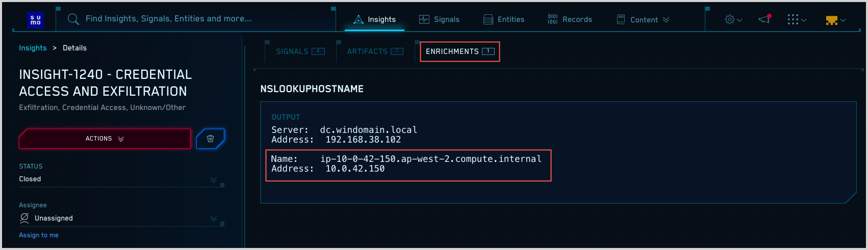Click the search magnifier icon
The image size is (868, 250).
pos(73,19)
